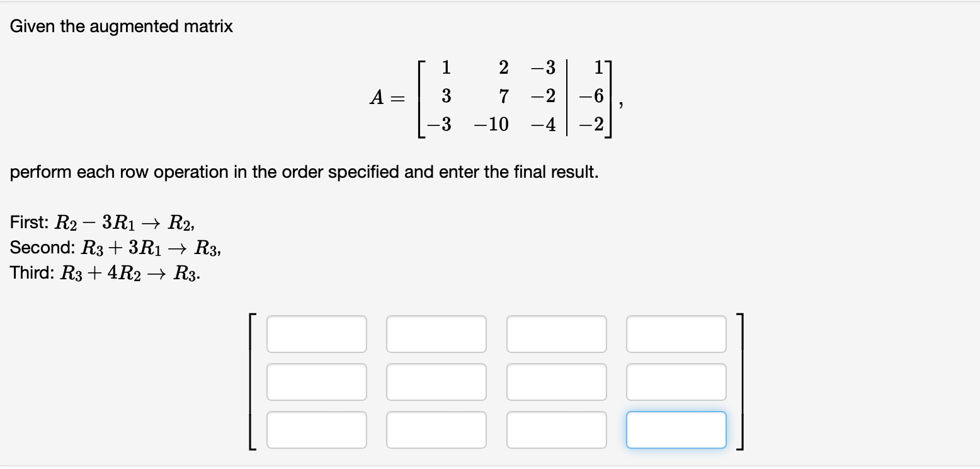Click the row 1 column 1 answer box
The image size is (980, 469).
(x=317, y=334)
